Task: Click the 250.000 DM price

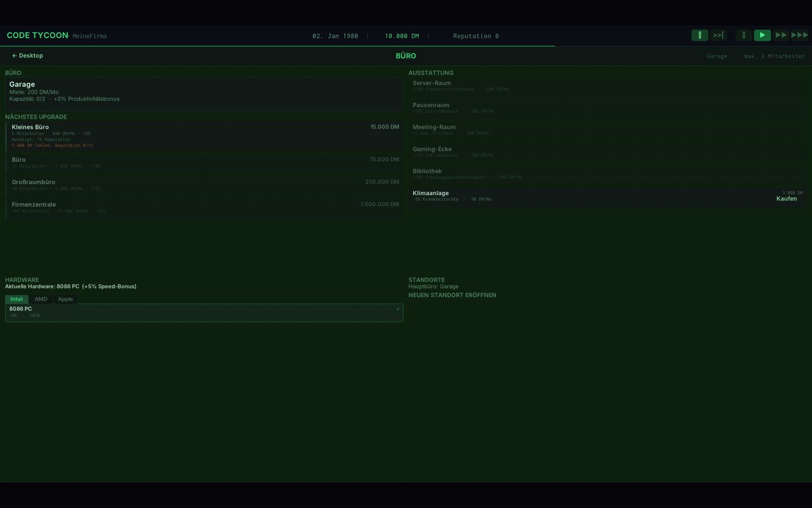Action: pyautogui.click(x=382, y=182)
